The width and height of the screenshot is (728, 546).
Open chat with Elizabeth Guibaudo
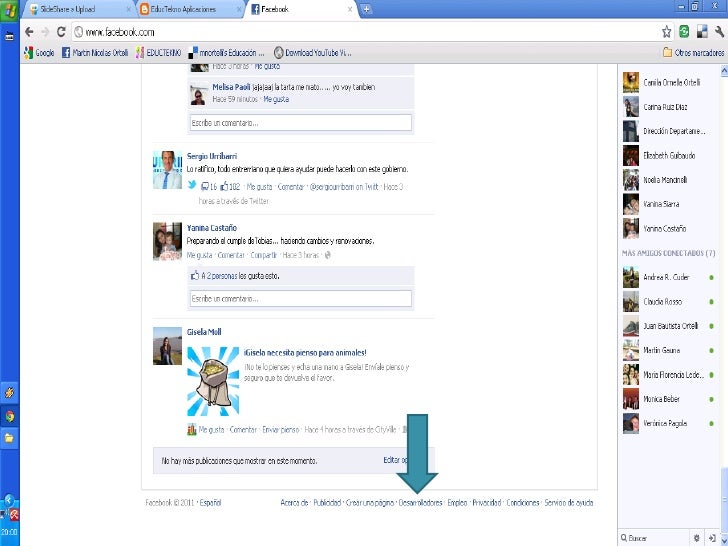coord(668,156)
